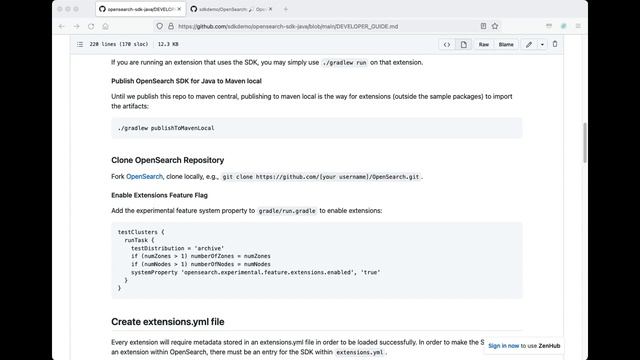
Task: Click the extensions.yml inline code
Action: [x=359, y=352]
